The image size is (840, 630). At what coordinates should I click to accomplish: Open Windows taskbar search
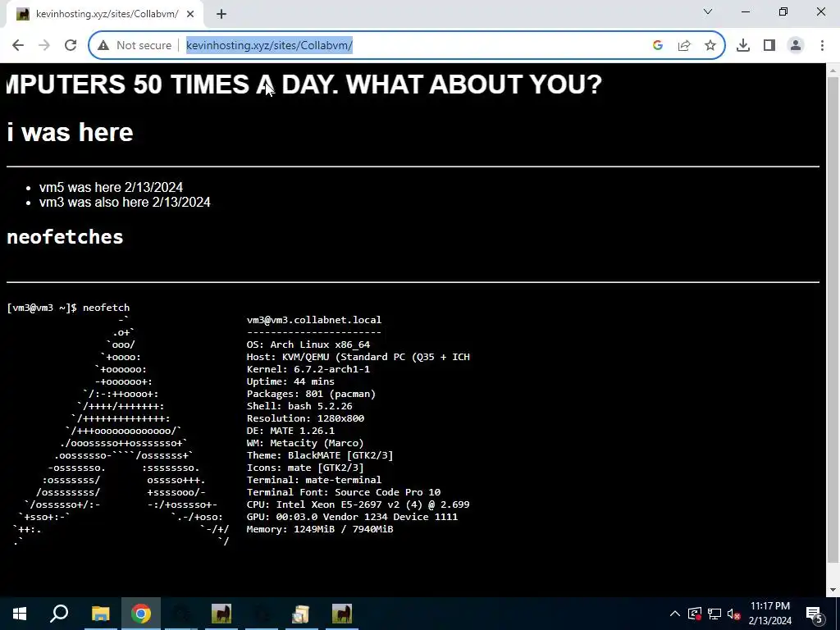[59, 614]
